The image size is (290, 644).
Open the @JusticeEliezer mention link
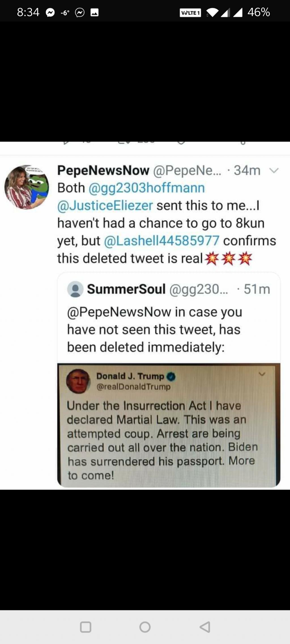tap(105, 206)
